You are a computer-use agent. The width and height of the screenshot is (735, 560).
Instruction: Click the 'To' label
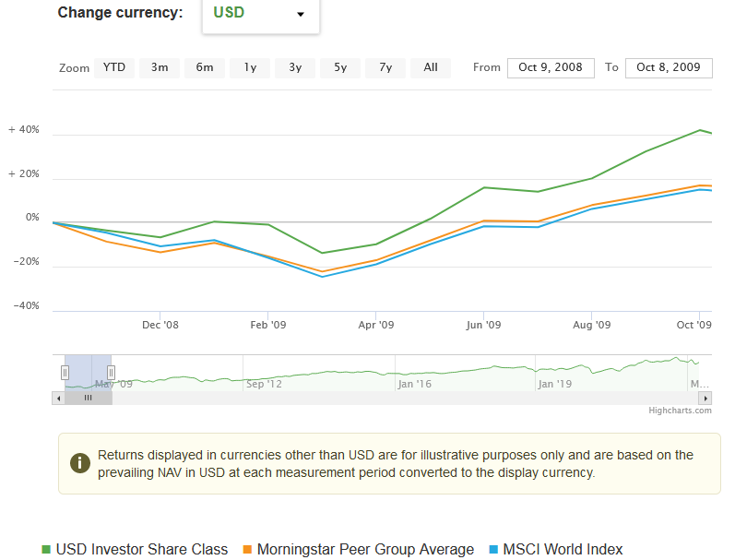pos(611,67)
